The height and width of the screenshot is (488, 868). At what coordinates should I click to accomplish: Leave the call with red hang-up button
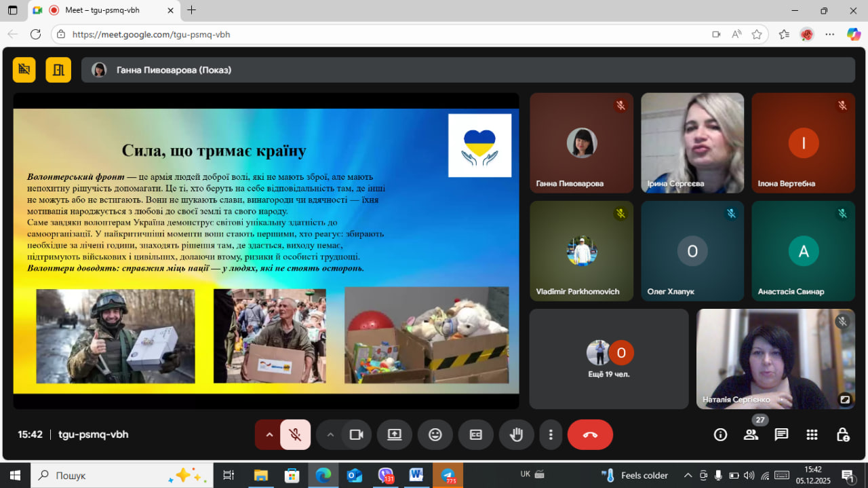click(590, 434)
